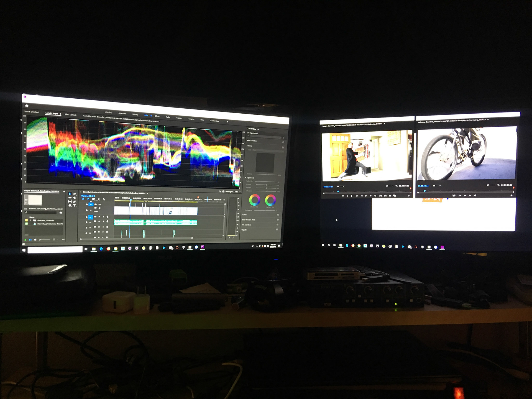Open timeline wrench display settings

pyautogui.click(x=104, y=199)
